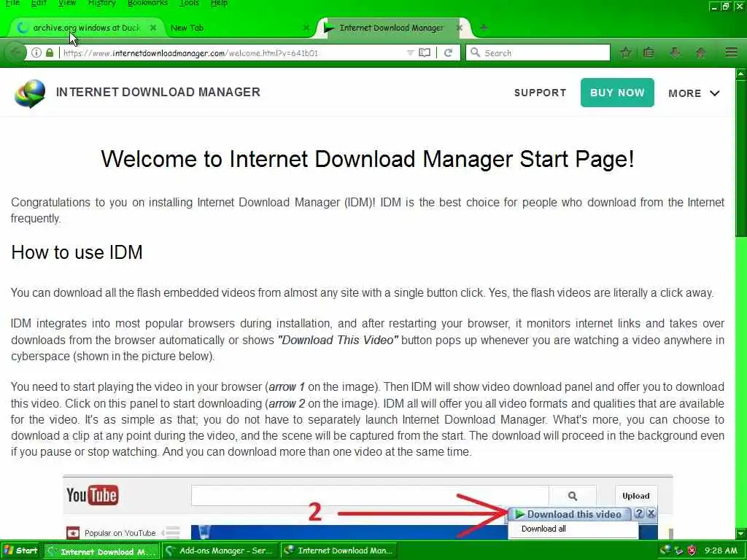Open the View menu
This screenshot has height=560, width=747.
67,4
